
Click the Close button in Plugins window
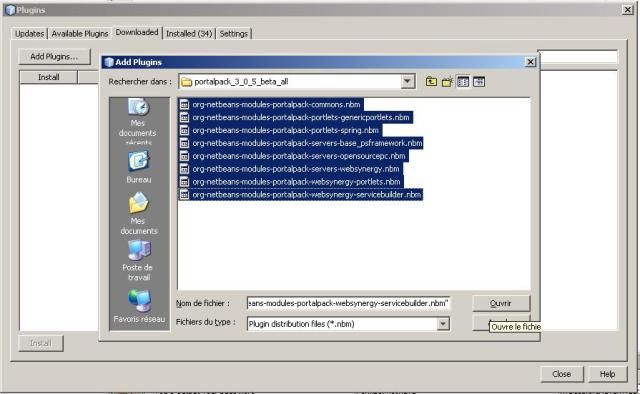click(x=562, y=374)
